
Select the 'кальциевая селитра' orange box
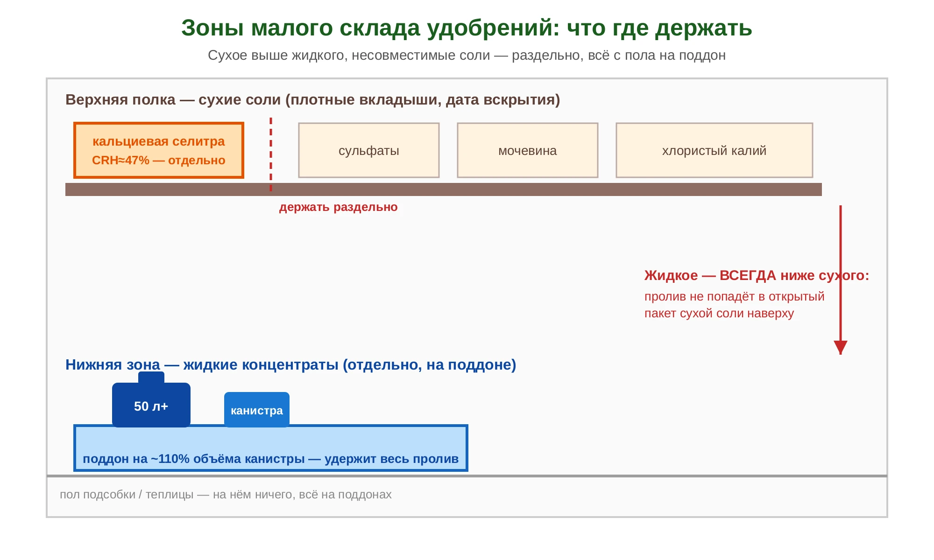click(x=159, y=150)
